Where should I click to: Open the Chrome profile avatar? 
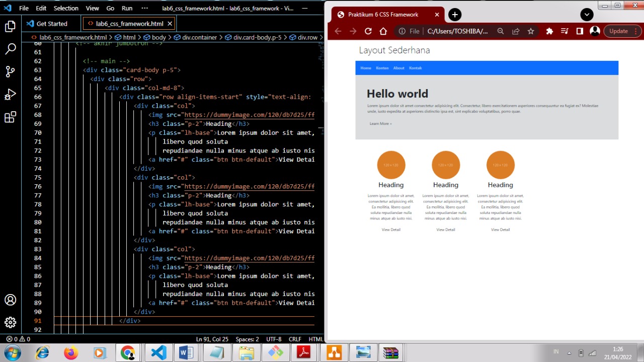pos(595,31)
